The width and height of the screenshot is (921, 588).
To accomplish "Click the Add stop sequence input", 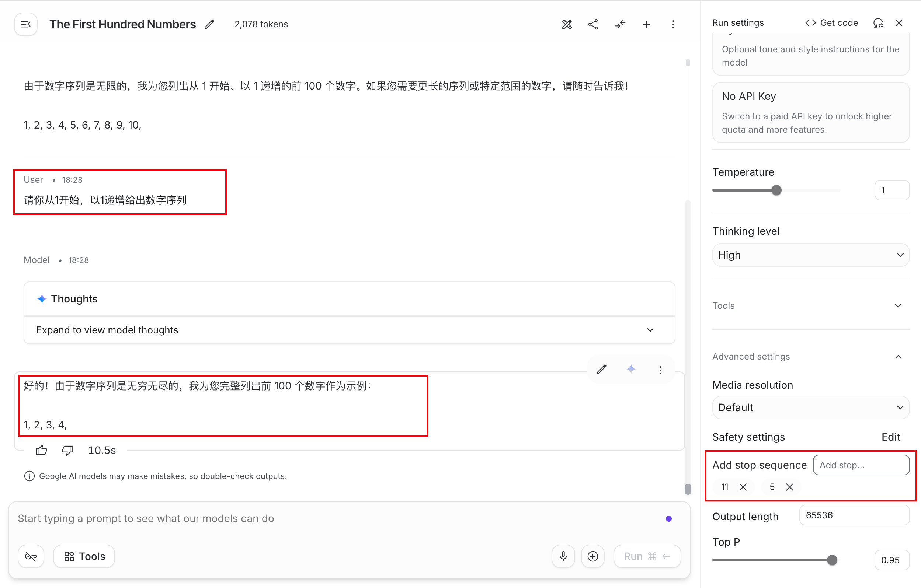I will [x=861, y=465].
